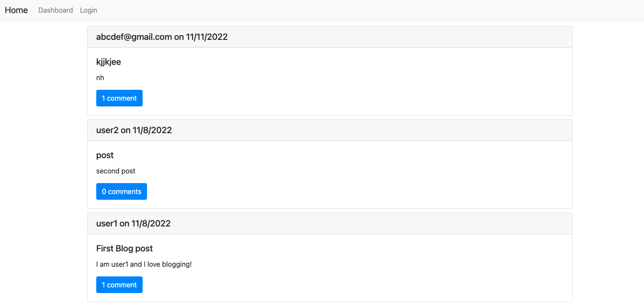Go to the Home page link
This screenshot has width=644, height=304.
[16, 10]
